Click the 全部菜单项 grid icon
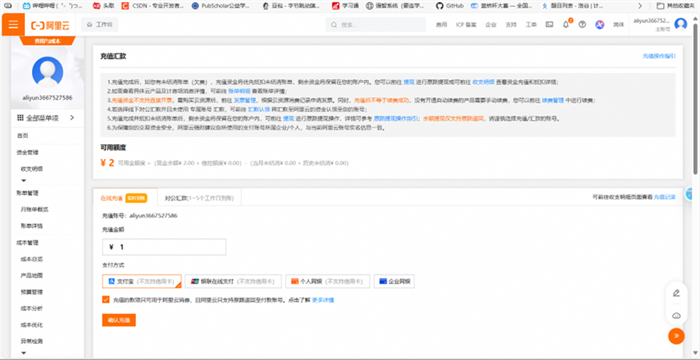The width and height of the screenshot is (700, 360). pyautogui.click(x=20, y=118)
